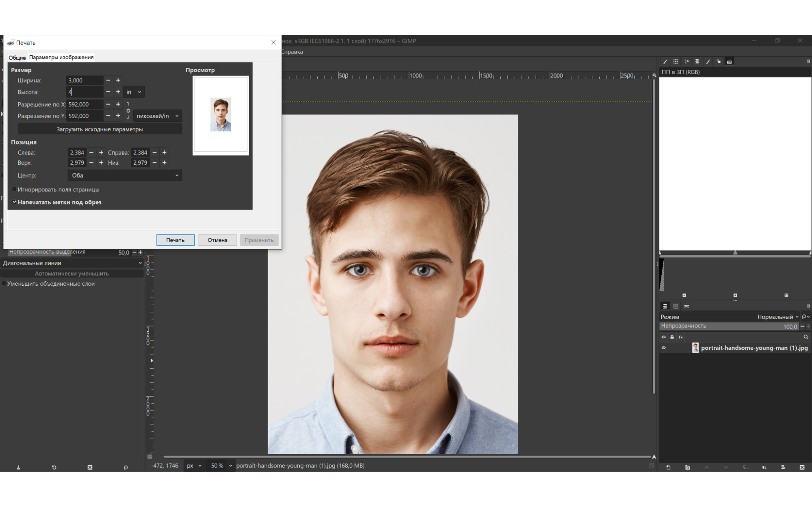Open the Справка menu
The image size is (812, 507).
pos(292,52)
